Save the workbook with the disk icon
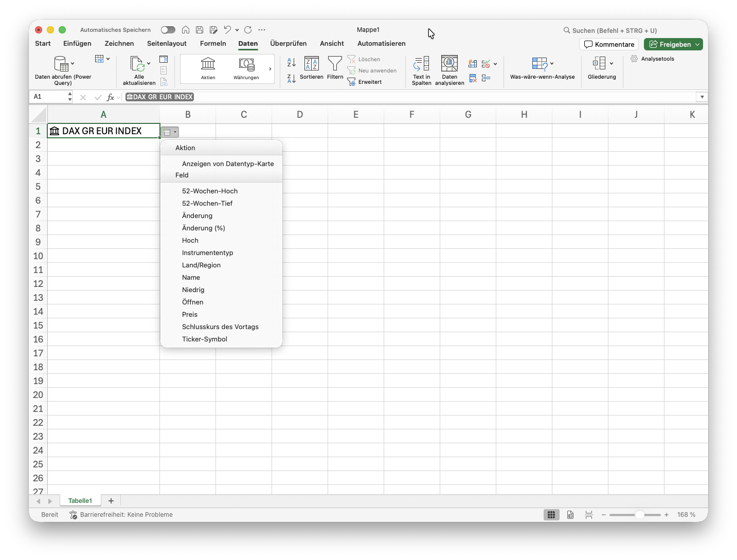Image resolution: width=737 pixels, height=560 pixels. pos(200,30)
